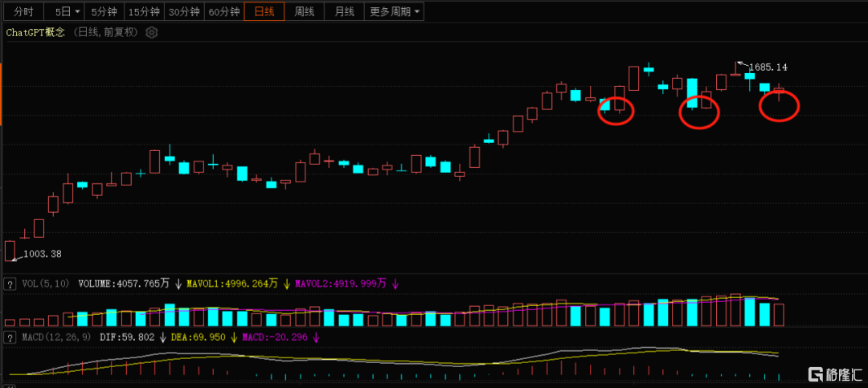Open the MACD indicator help icon
The image size is (868, 388).
10,337
